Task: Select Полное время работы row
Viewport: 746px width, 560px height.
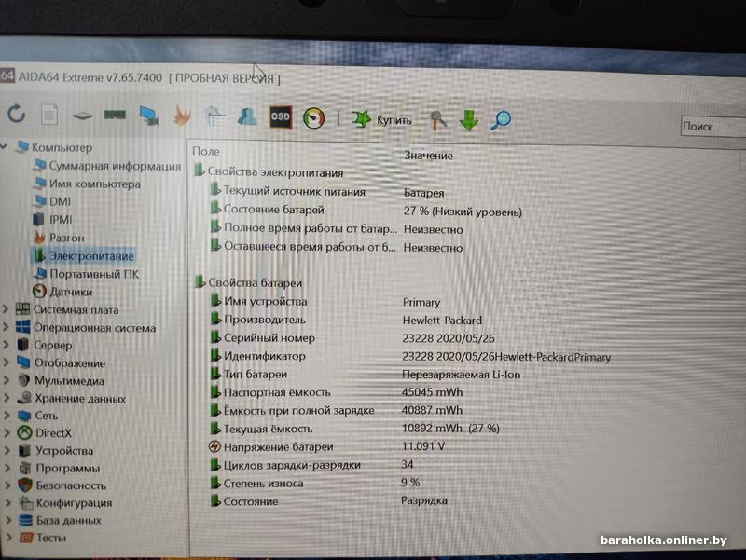Action: pos(337,228)
